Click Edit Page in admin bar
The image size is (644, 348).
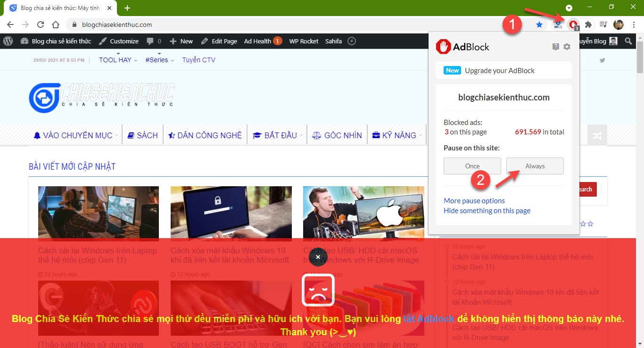point(219,41)
